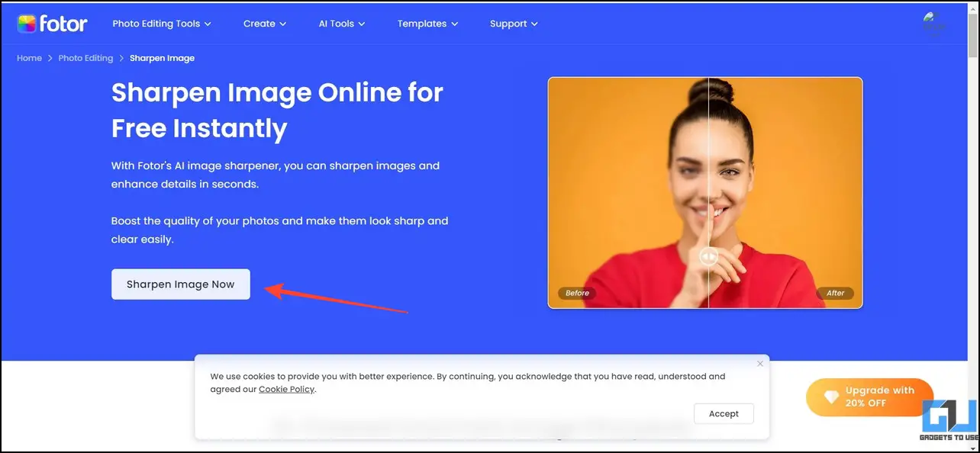Expand the Photo Editing Tools chevron

point(208,24)
